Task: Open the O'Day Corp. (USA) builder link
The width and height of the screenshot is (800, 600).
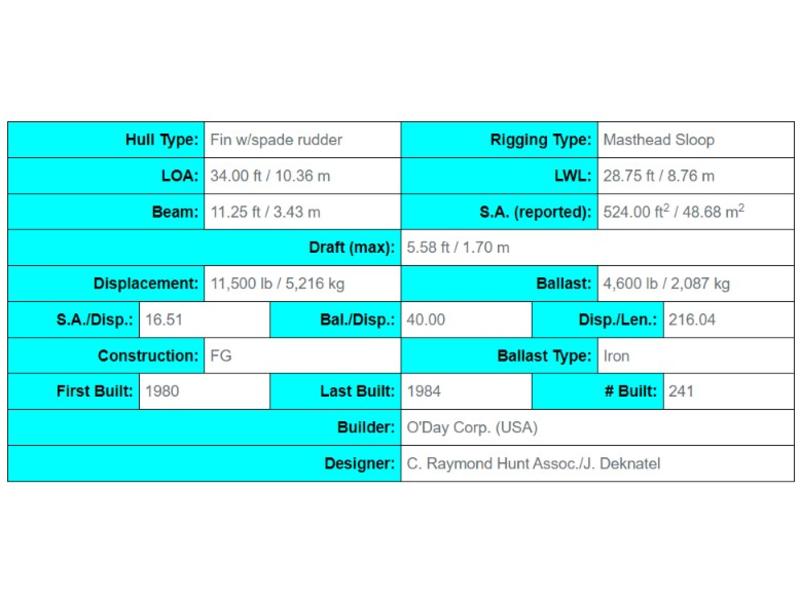Action: coord(472,428)
